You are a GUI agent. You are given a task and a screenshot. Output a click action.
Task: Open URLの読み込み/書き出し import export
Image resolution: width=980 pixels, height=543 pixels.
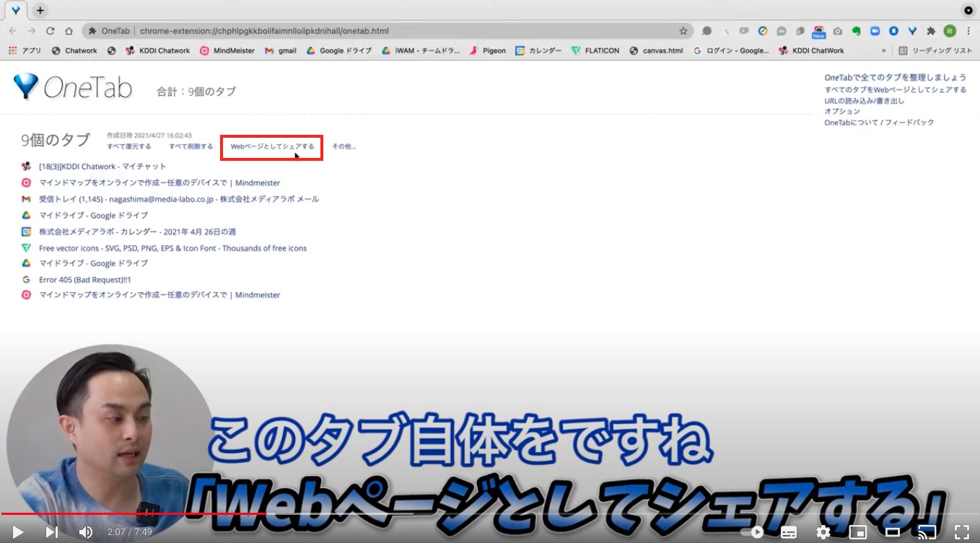[864, 101]
